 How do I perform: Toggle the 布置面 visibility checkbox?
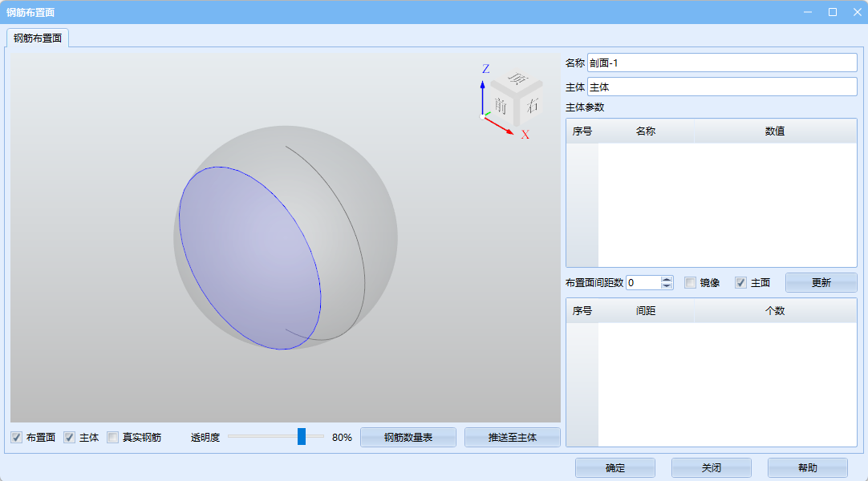pos(16,438)
